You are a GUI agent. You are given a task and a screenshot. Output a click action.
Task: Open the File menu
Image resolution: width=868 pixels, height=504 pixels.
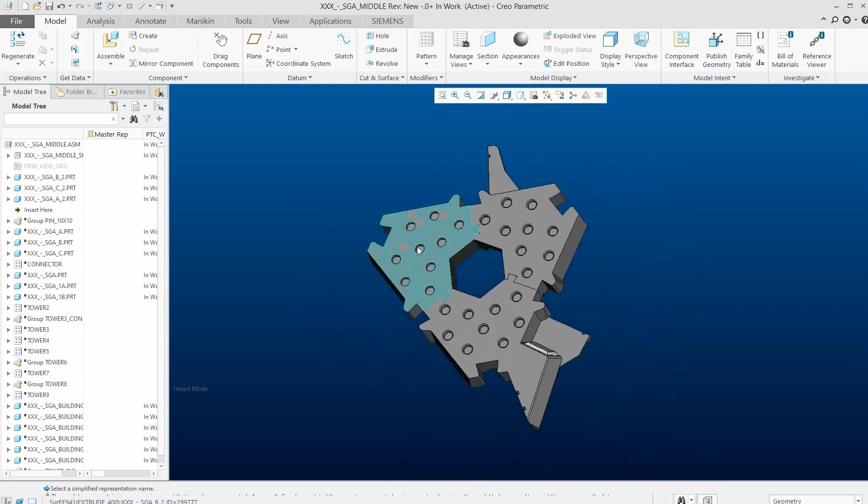click(x=16, y=21)
